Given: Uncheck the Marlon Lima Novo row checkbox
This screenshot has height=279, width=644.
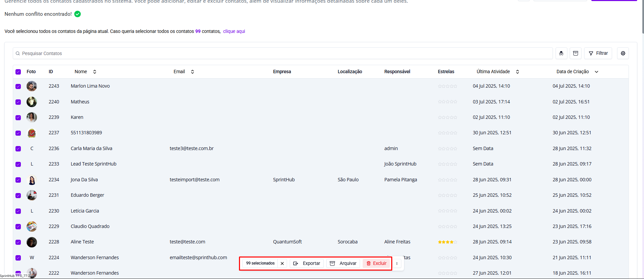Looking at the screenshot, I should coord(18,86).
